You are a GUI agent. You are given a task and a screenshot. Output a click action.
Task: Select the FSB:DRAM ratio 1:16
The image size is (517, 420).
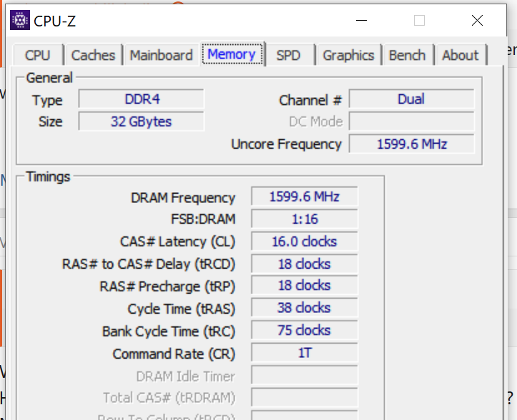(x=305, y=219)
